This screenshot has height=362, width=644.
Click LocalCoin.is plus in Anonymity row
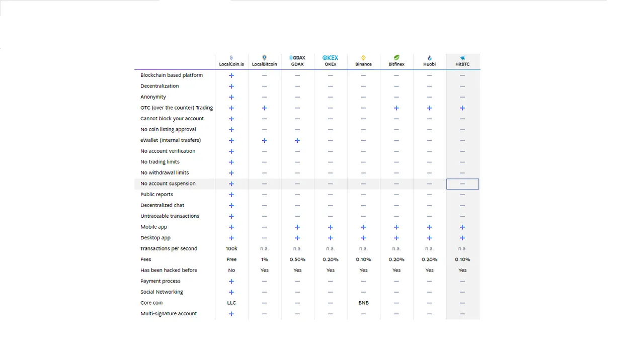pyautogui.click(x=231, y=97)
